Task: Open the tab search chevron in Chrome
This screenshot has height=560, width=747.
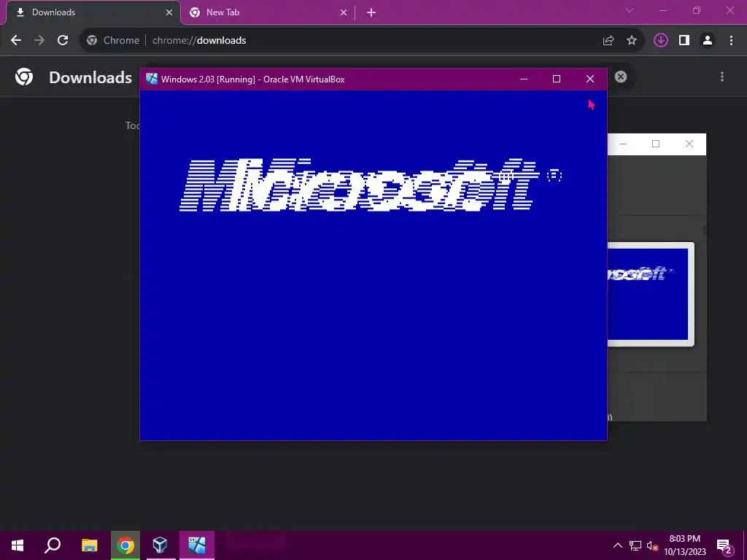Action: [x=630, y=10]
